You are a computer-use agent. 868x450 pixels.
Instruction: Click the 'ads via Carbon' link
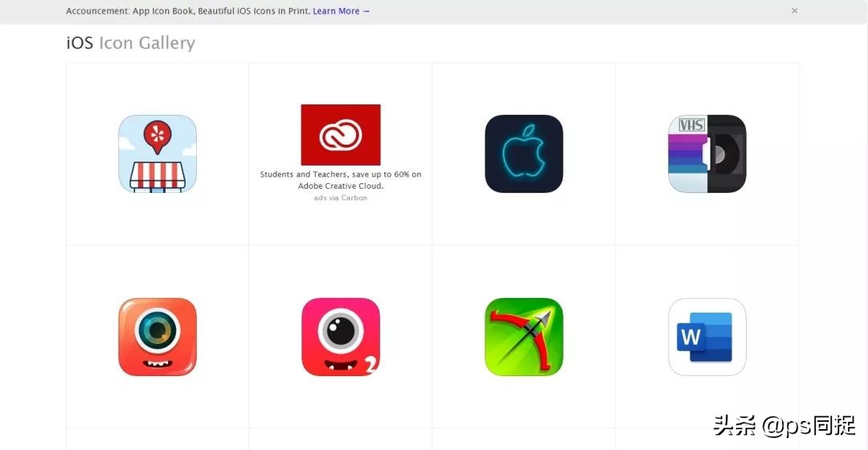click(341, 198)
